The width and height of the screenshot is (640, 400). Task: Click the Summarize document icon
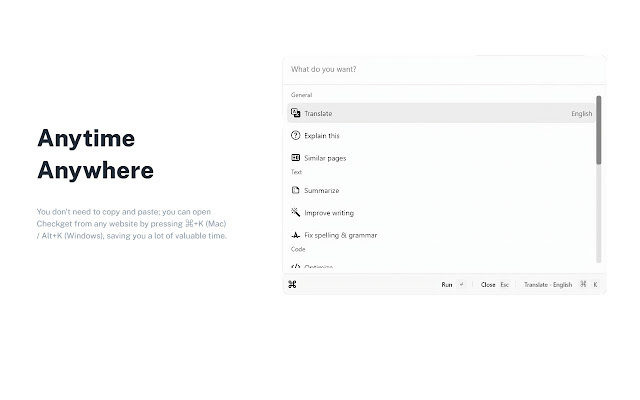(x=296, y=190)
